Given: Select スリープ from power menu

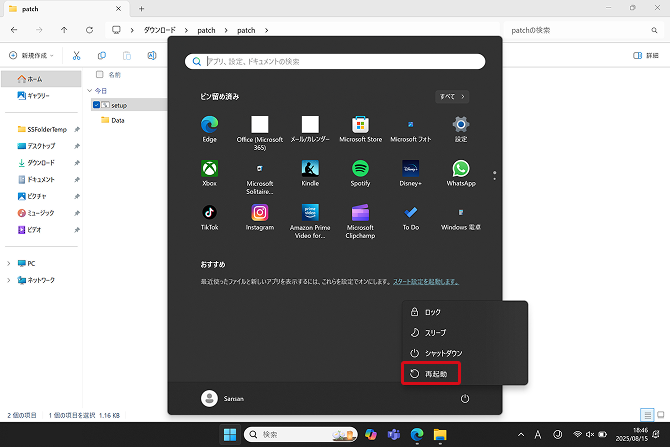Looking at the screenshot, I should pyautogui.click(x=465, y=332).
